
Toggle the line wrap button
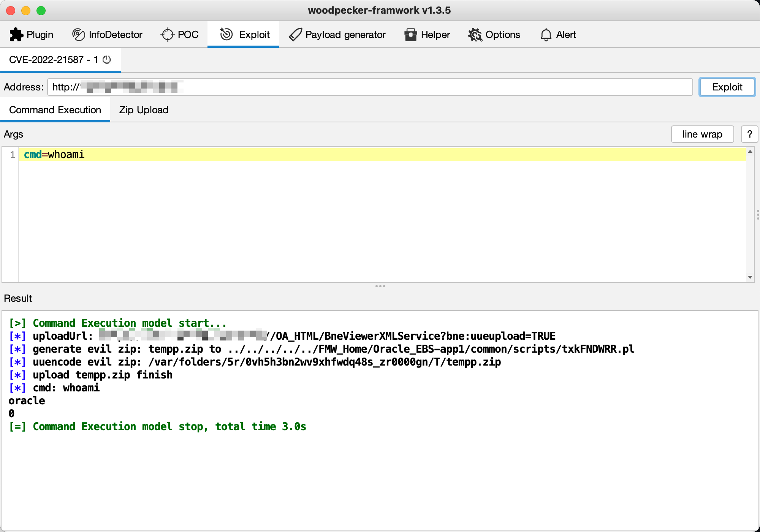(702, 134)
